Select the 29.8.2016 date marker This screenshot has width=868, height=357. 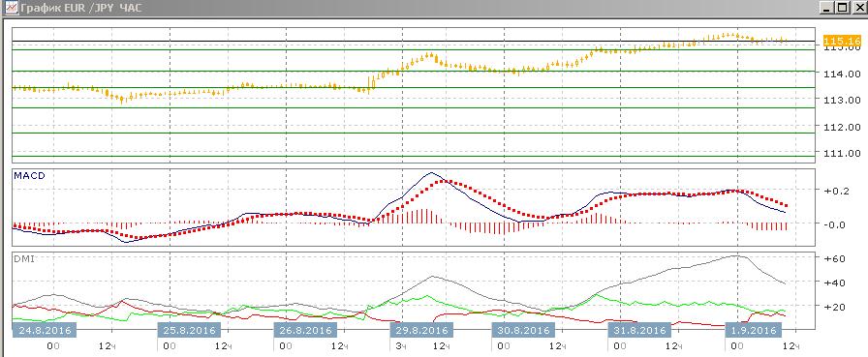tap(421, 331)
